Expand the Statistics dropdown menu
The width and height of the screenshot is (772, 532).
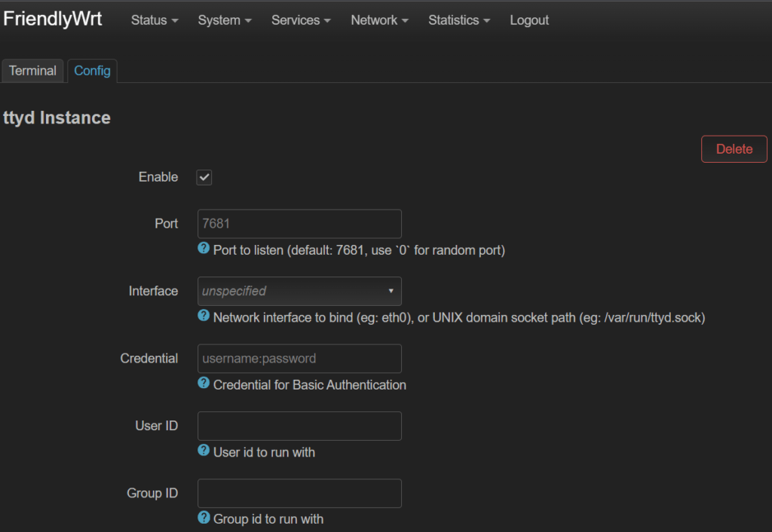click(x=458, y=20)
